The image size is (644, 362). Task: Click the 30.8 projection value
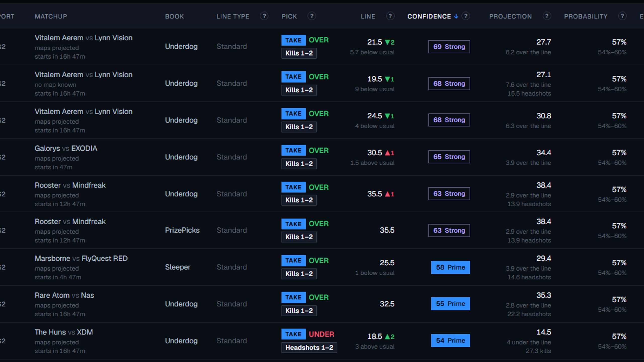(x=544, y=116)
